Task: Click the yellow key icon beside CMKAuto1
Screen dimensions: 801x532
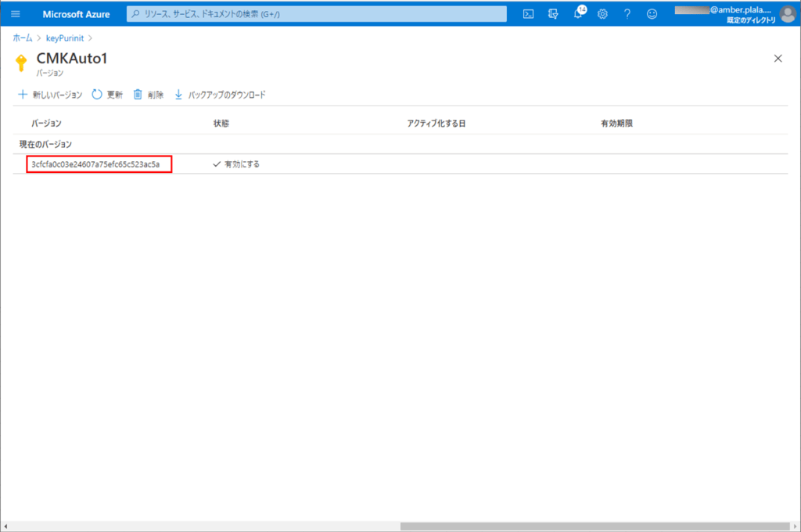Action: (x=21, y=63)
